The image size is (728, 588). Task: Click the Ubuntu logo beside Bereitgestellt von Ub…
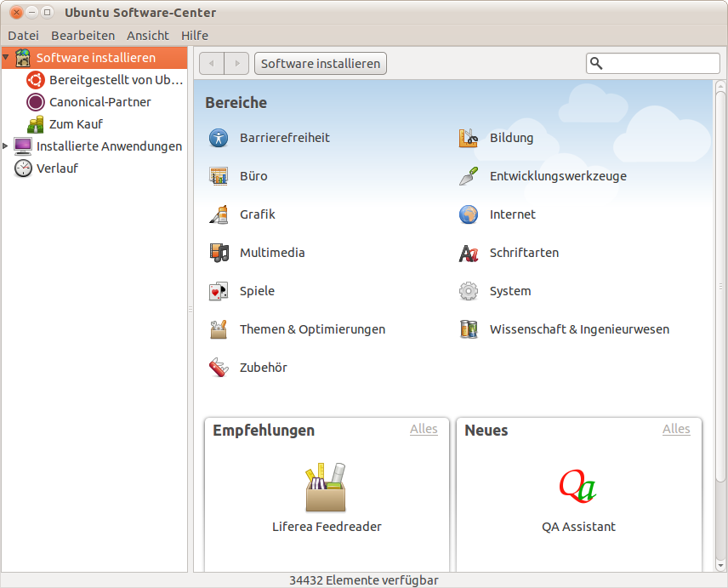[36, 80]
